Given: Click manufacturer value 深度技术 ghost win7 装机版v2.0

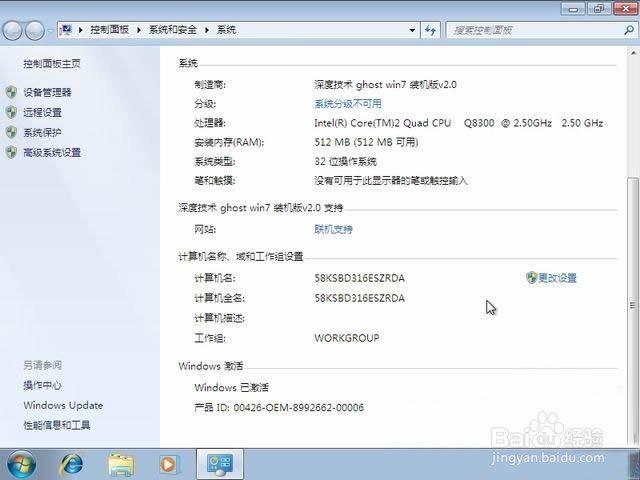Looking at the screenshot, I should [x=385, y=85].
